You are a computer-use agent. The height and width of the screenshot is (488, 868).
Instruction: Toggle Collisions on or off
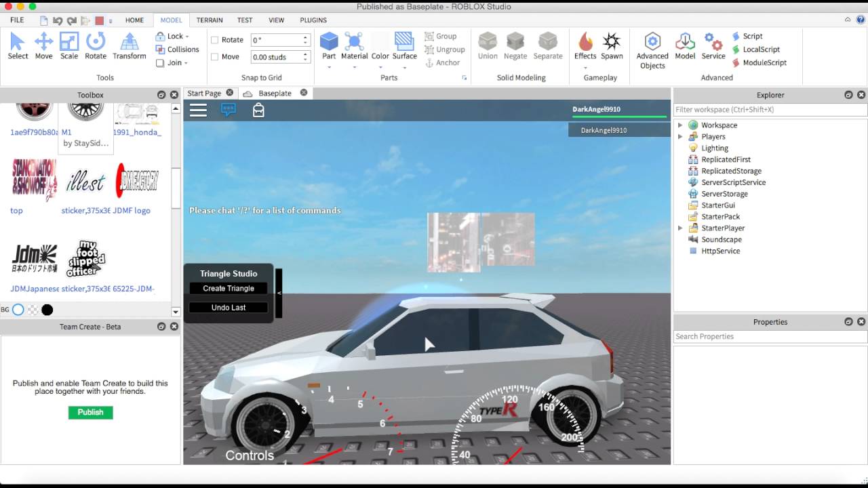(177, 49)
